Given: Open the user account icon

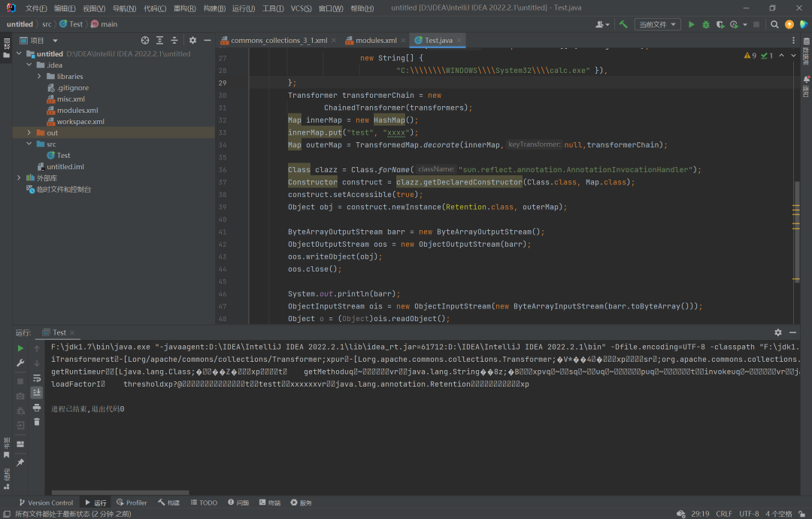Looking at the screenshot, I should point(601,24).
